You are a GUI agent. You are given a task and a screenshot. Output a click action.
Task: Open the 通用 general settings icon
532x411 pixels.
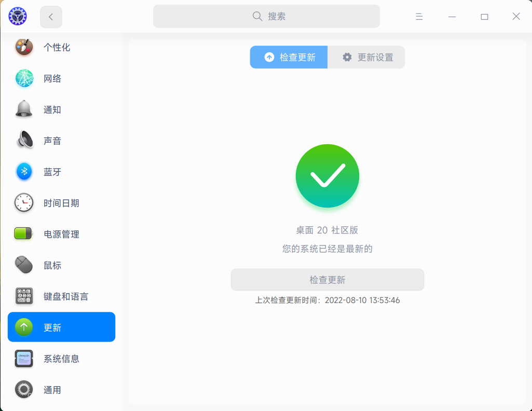(24, 390)
